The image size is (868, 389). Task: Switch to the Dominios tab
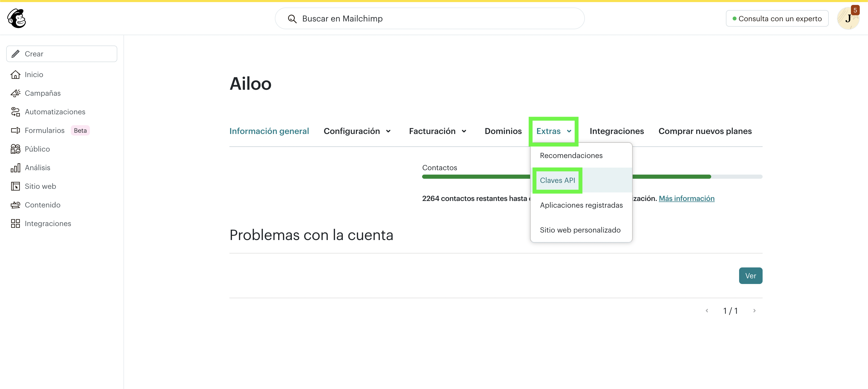(503, 131)
